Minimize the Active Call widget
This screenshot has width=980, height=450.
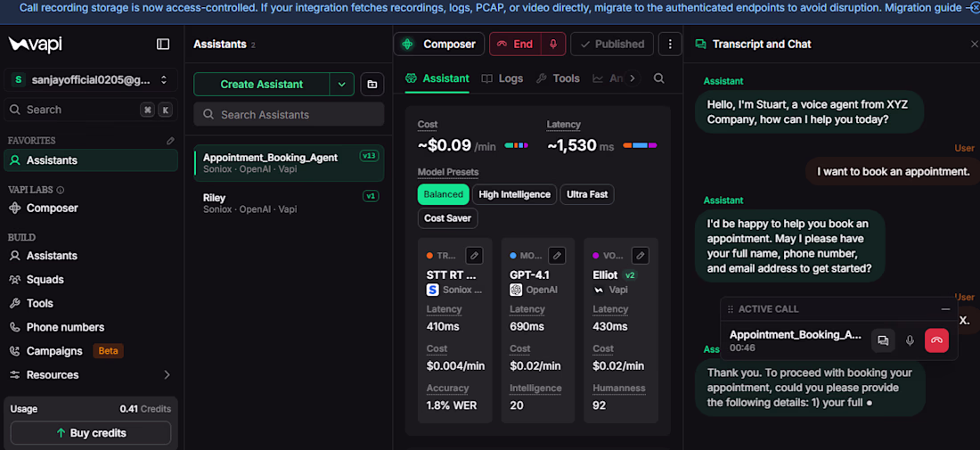point(945,309)
